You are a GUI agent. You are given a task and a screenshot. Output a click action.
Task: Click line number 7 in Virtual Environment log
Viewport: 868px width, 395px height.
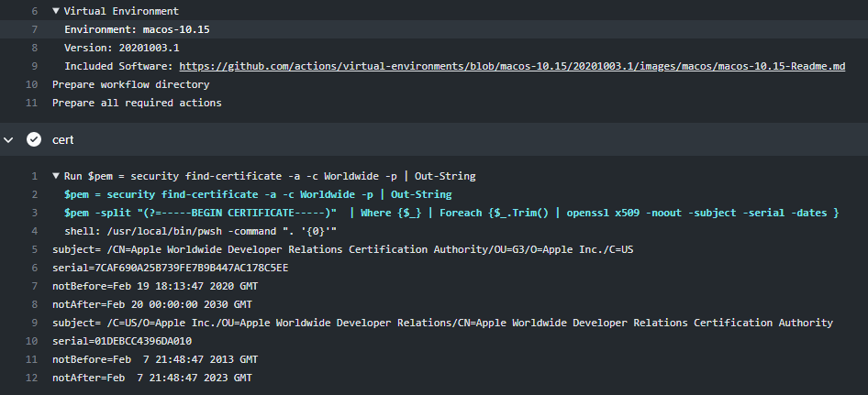coord(34,29)
